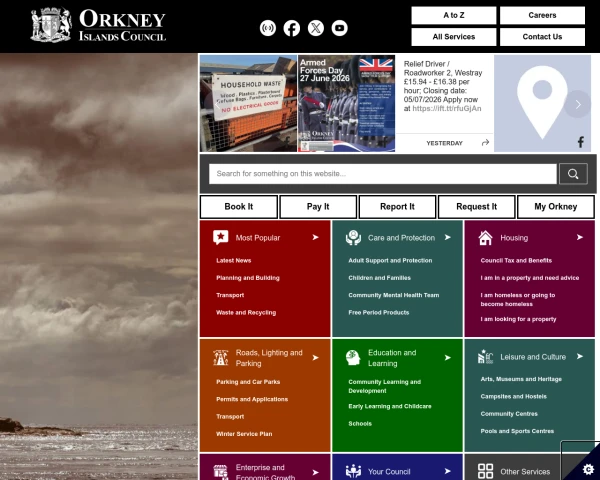
Task: Open Transport link under Most Popular
Action: point(230,295)
